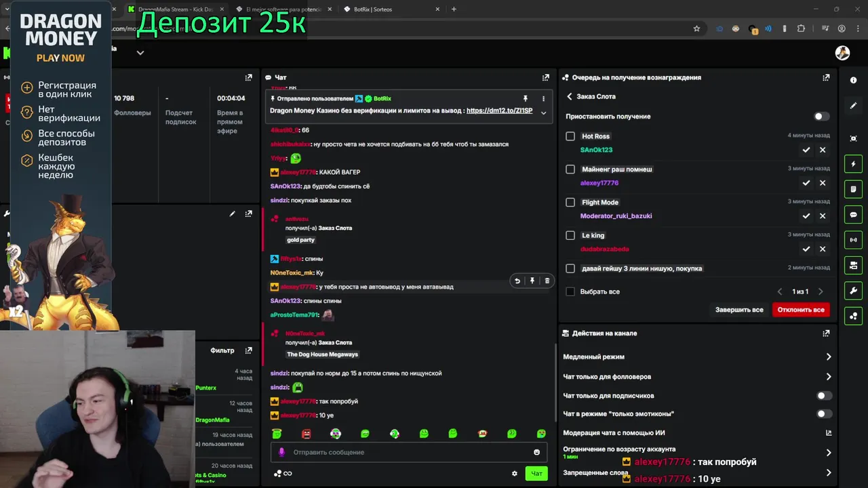This screenshot has width=868, height=488.
Task: Open info icon in right sidebar
Action: pos(853,80)
